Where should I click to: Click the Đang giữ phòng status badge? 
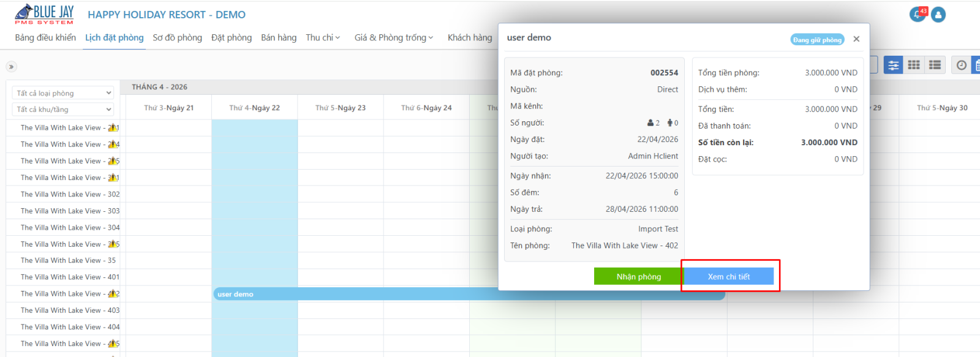[x=817, y=40]
